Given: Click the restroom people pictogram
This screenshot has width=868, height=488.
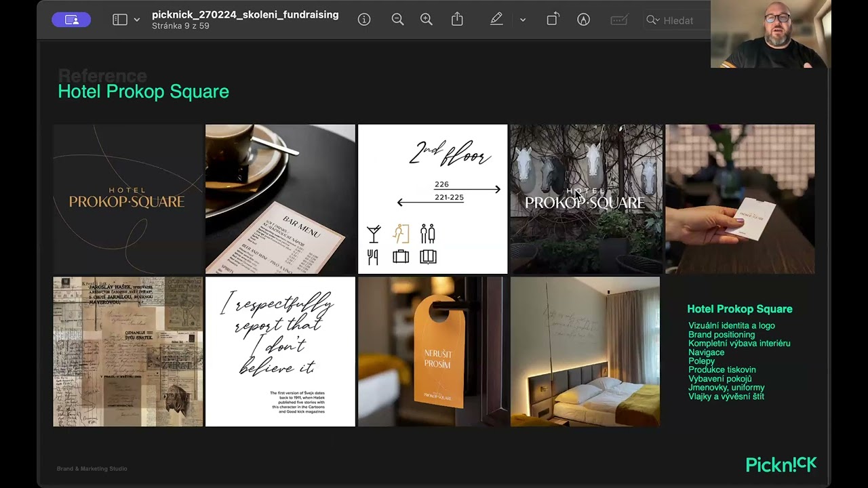Looking at the screenshot, I should [427, 234].
